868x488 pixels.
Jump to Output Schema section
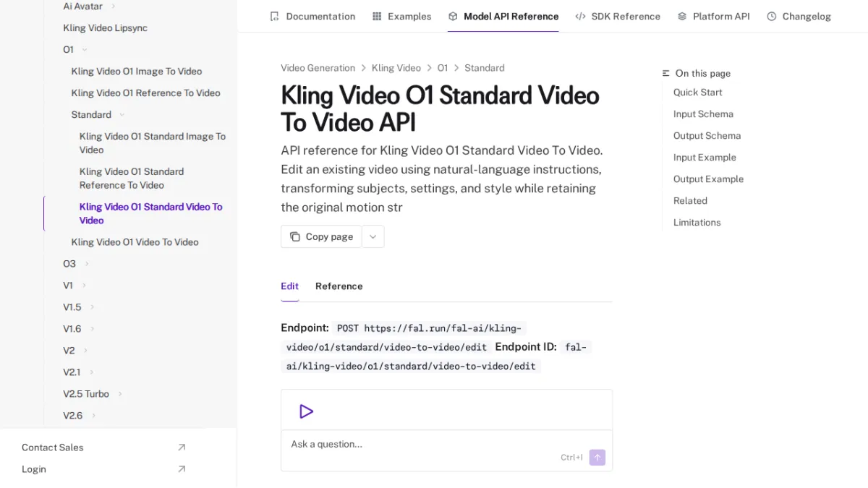pyautogui.click(x=707, y=136)
